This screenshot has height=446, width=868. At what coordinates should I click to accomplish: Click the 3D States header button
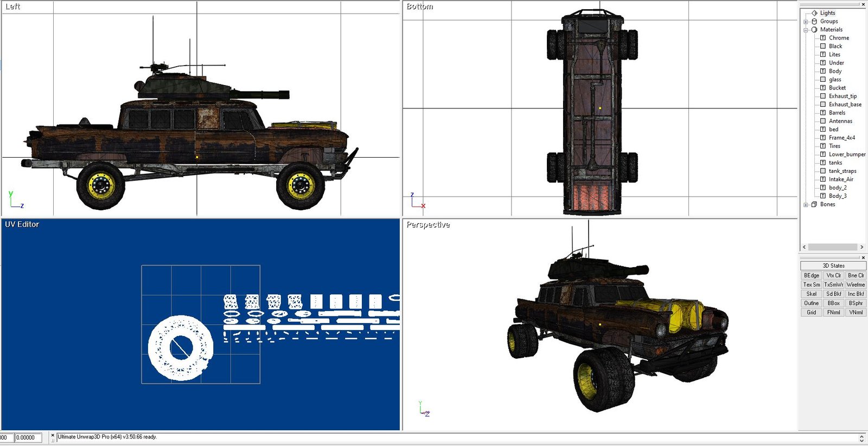point(833,266)
